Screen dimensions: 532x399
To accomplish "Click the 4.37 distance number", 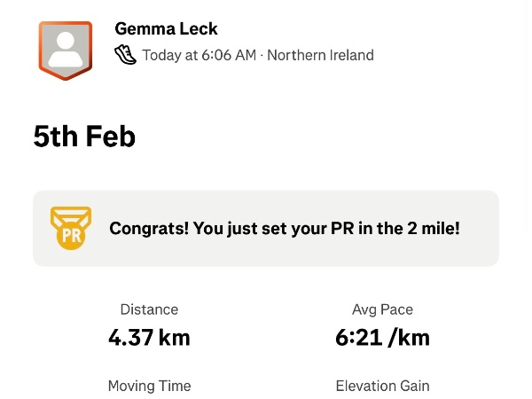I will (x=131, y=337).
